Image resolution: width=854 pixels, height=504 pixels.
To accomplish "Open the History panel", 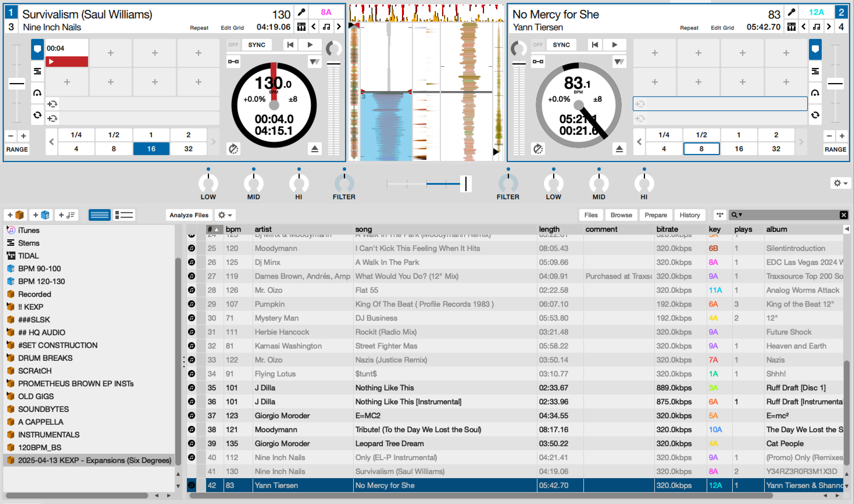I will (689, 215).
